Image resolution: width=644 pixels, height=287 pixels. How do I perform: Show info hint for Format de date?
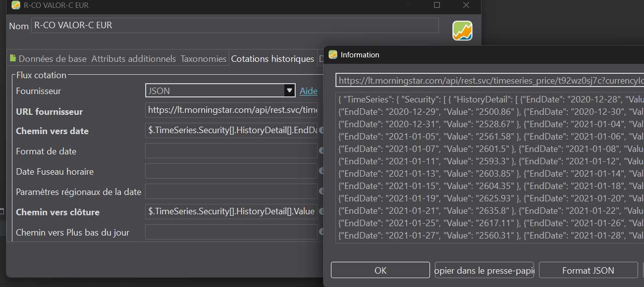(x=321, y=151)
